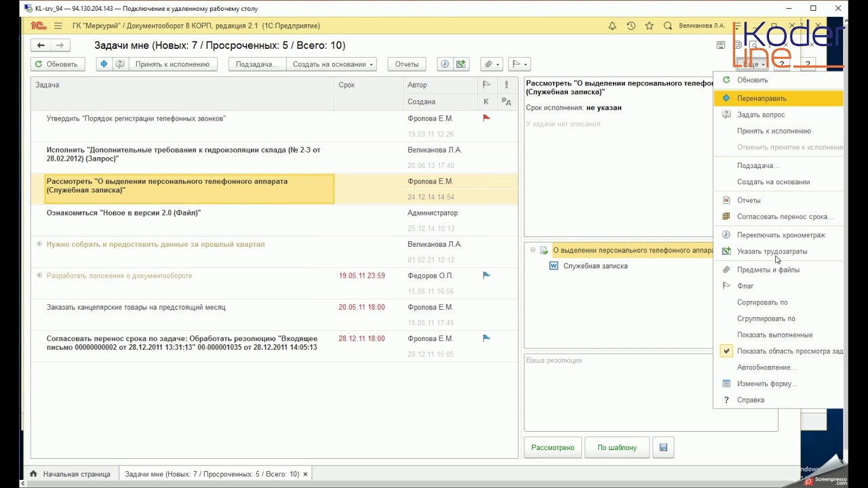Toggle the timekeeping clock icon in toolbar
Viewport: 868px width, 488px height.
(445, 64)
